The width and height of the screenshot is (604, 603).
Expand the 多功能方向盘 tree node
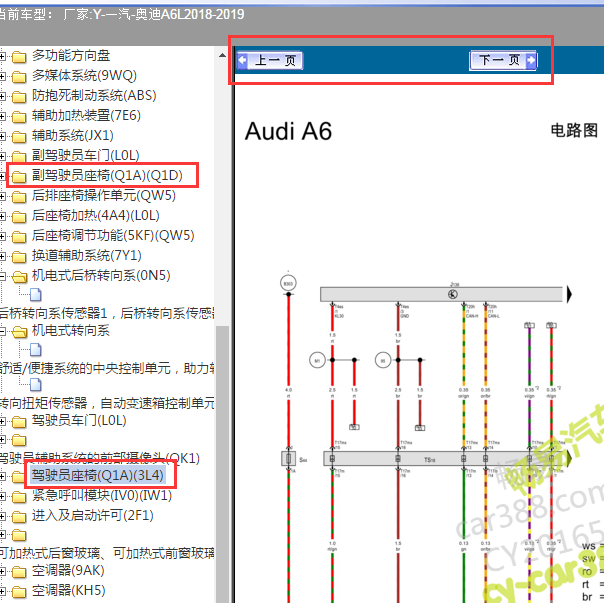tap(2, 57)
